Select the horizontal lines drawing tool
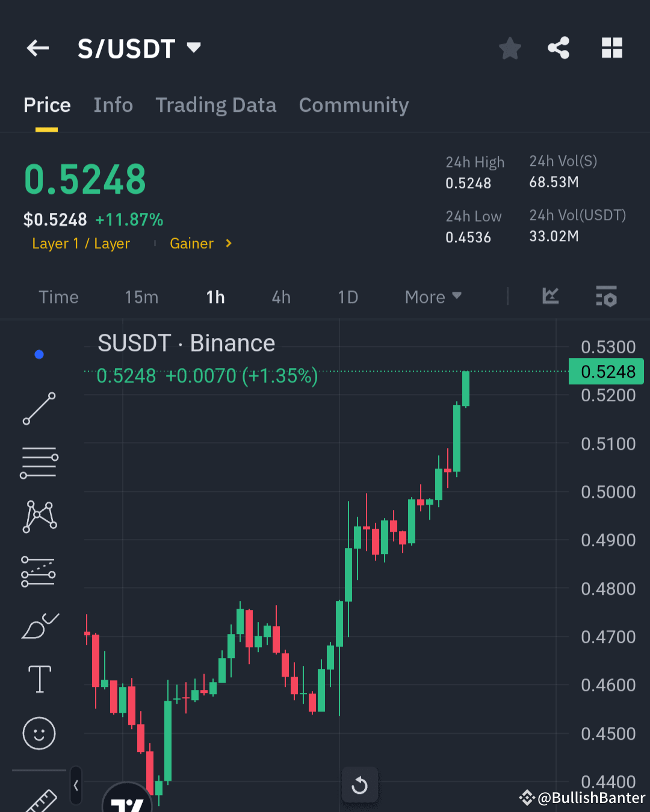This screenshot has width=650, height=812. 39,462
